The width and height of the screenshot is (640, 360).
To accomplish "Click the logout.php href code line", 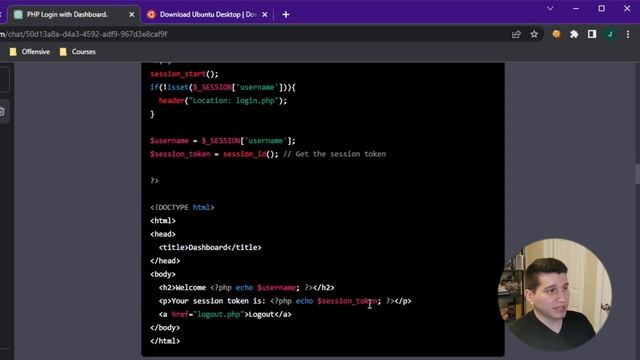I will 225,314.
